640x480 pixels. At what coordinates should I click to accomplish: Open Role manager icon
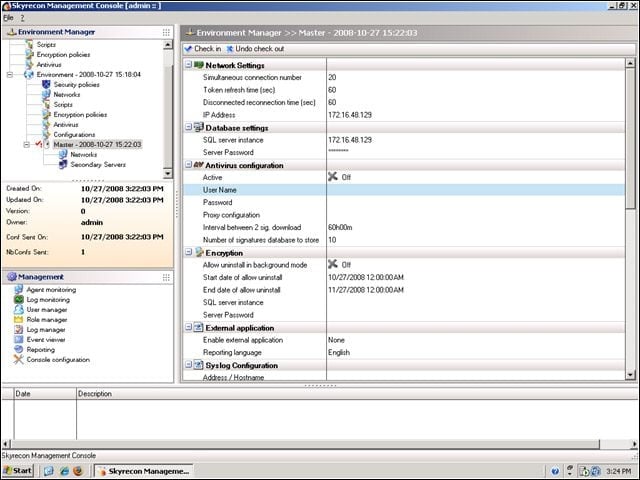coord(19,320)
